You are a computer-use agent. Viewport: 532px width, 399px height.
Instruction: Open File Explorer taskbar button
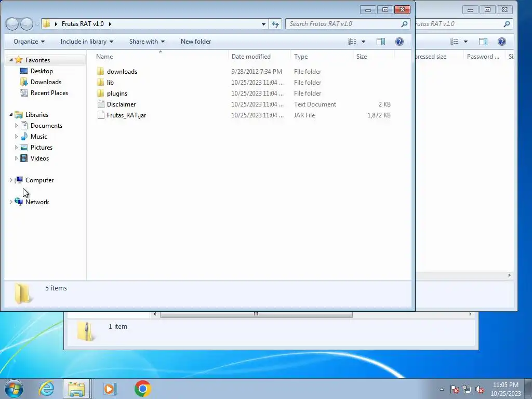click(x=76, y=389)
